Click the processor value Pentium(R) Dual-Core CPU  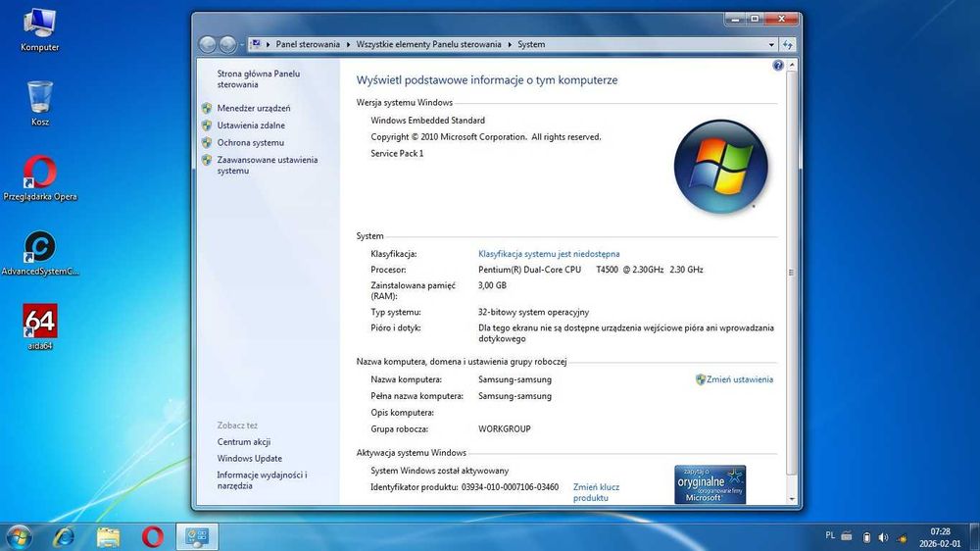pos(529,270)
